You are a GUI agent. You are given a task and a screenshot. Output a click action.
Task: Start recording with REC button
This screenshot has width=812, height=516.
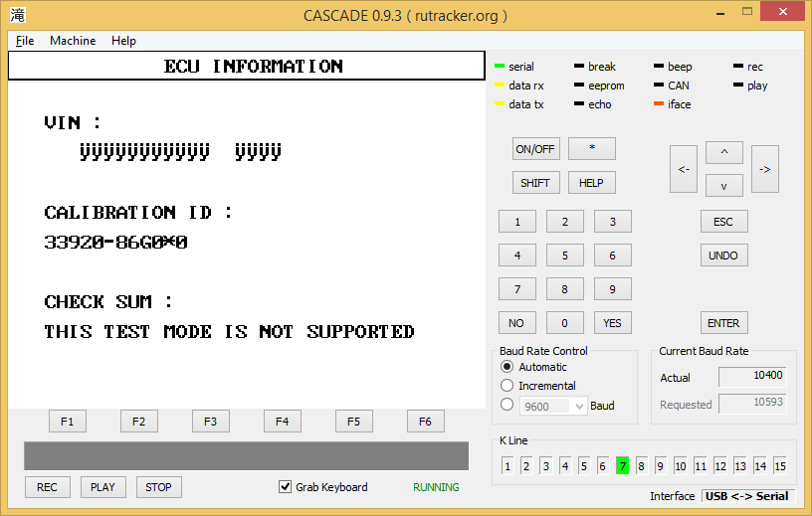coord(47,487)
